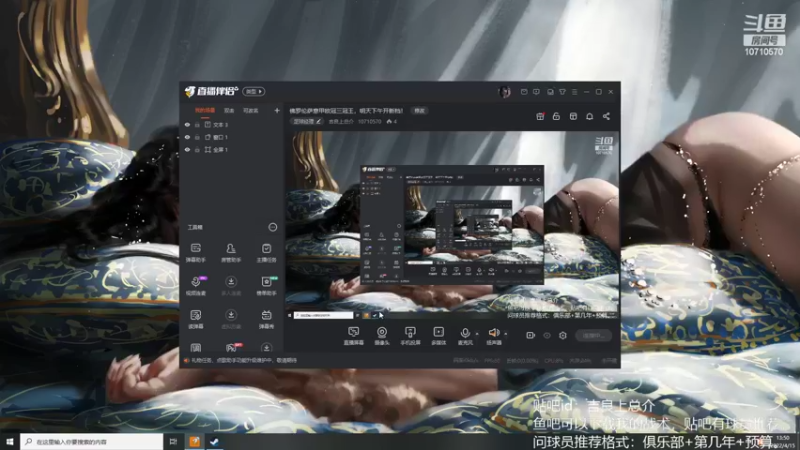Toggle the preview eye icon near the settings gear
The height and width of the screenshot is (450, 800).
tap(546, 335)
